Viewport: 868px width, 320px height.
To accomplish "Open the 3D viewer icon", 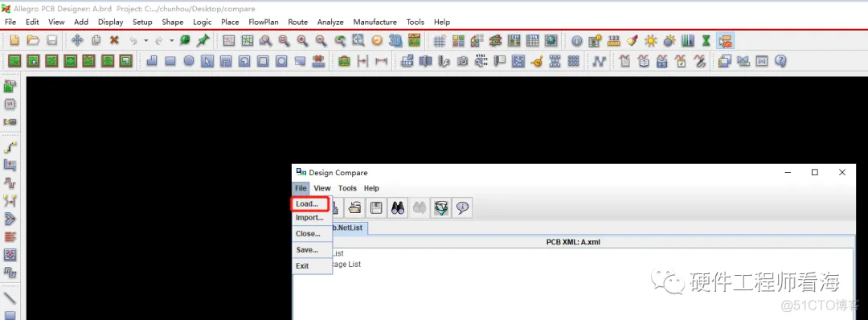I will 395,40.
